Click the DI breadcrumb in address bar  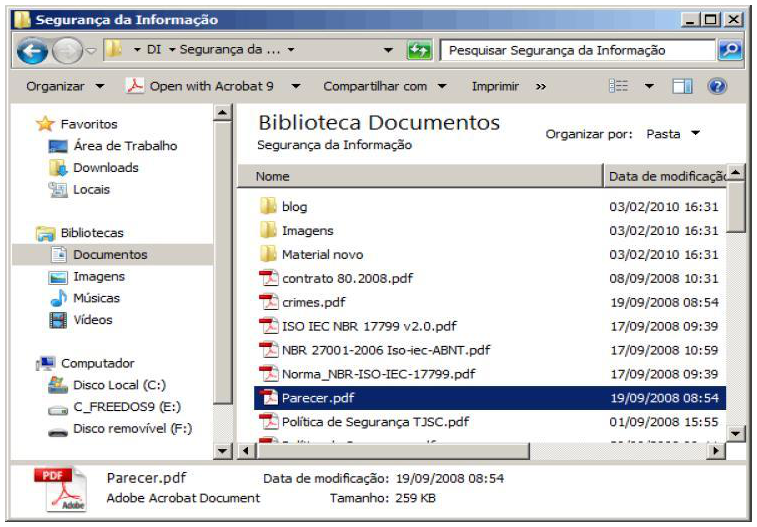pos(154,49)
